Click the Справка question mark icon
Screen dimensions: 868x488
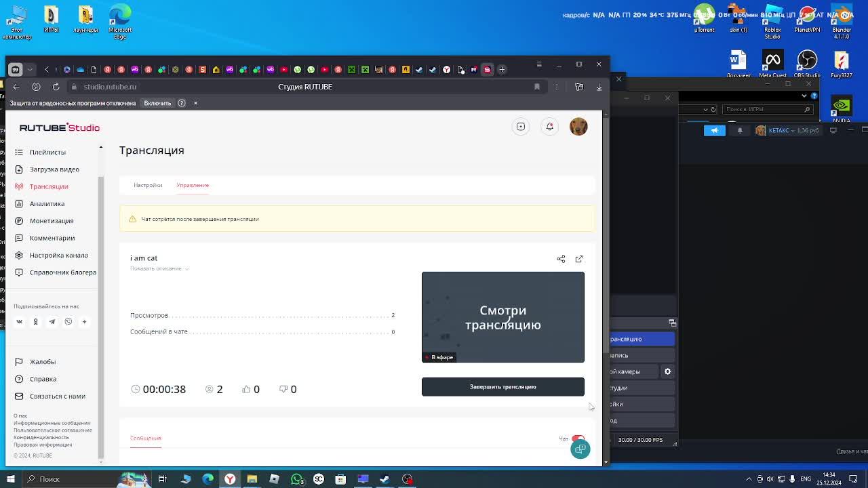(x=19, y=379)
